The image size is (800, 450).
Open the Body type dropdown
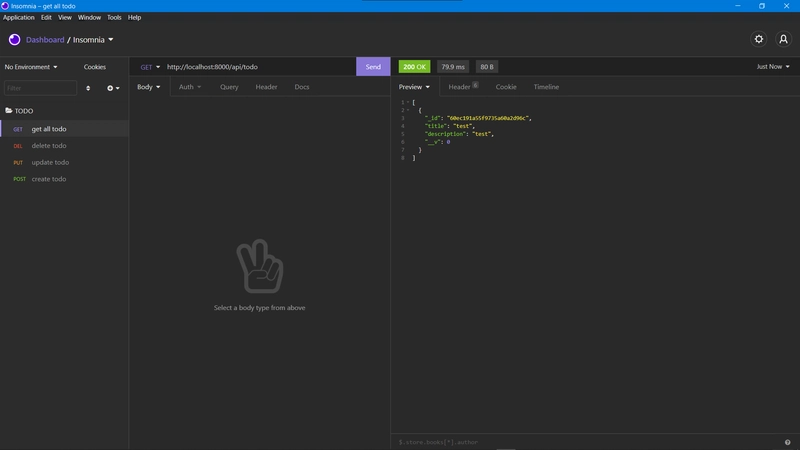click(148, 87)
